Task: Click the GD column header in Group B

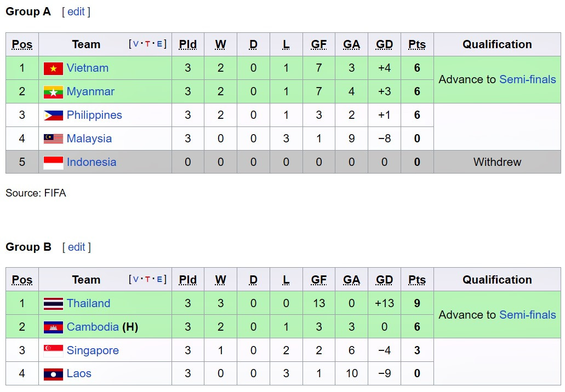Action: point(384,280)
